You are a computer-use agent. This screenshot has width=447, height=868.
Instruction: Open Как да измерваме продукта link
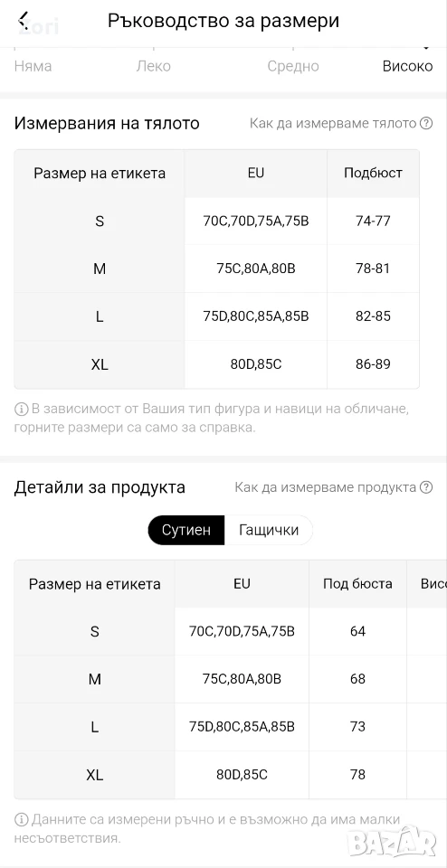pyautogui.click(x=325, y=487)
